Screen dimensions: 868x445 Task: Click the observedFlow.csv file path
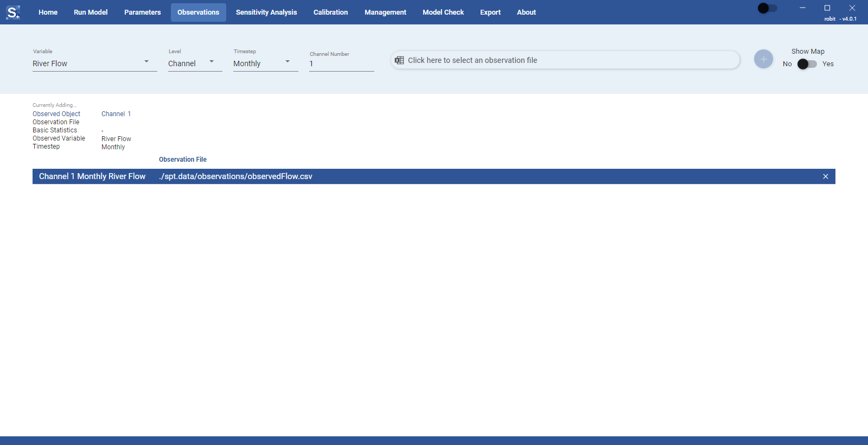click(x=235, y=176)
